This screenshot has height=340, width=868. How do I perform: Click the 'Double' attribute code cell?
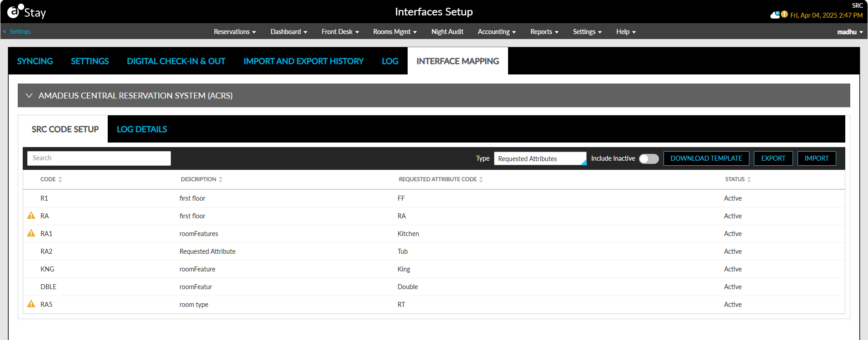click(x=408, y=286)
